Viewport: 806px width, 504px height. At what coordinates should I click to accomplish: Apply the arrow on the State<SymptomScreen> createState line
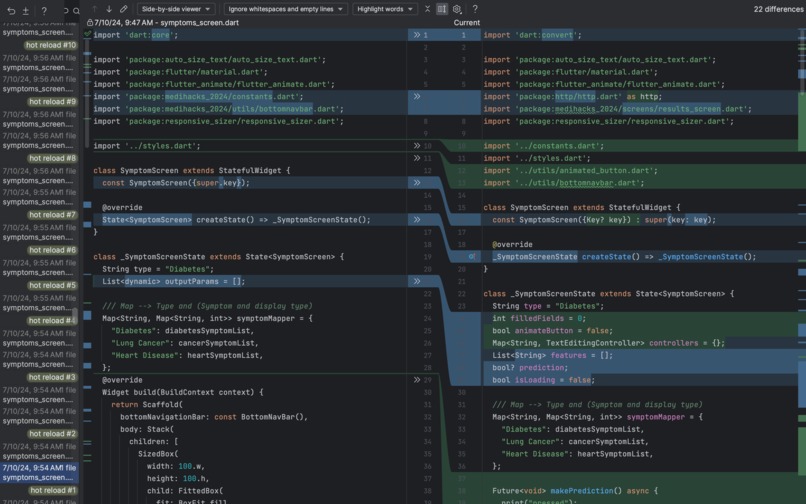tap(417, 220)
